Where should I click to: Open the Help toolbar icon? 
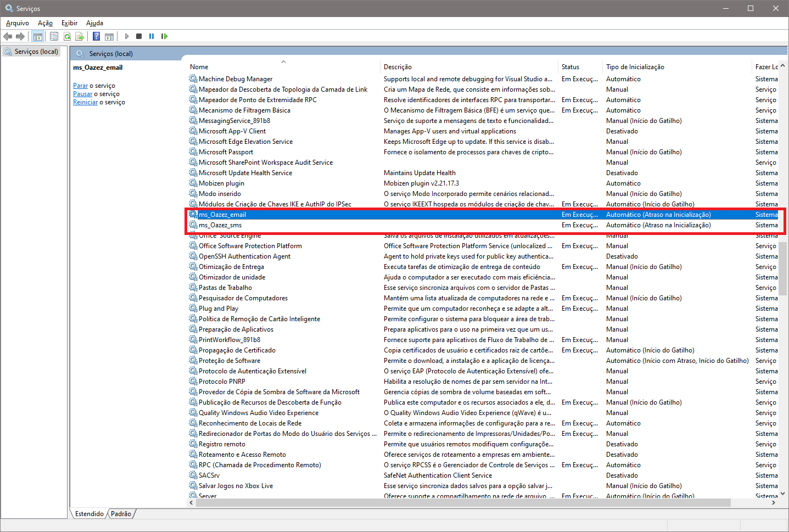pyautogui.click(x=97, y=36)
